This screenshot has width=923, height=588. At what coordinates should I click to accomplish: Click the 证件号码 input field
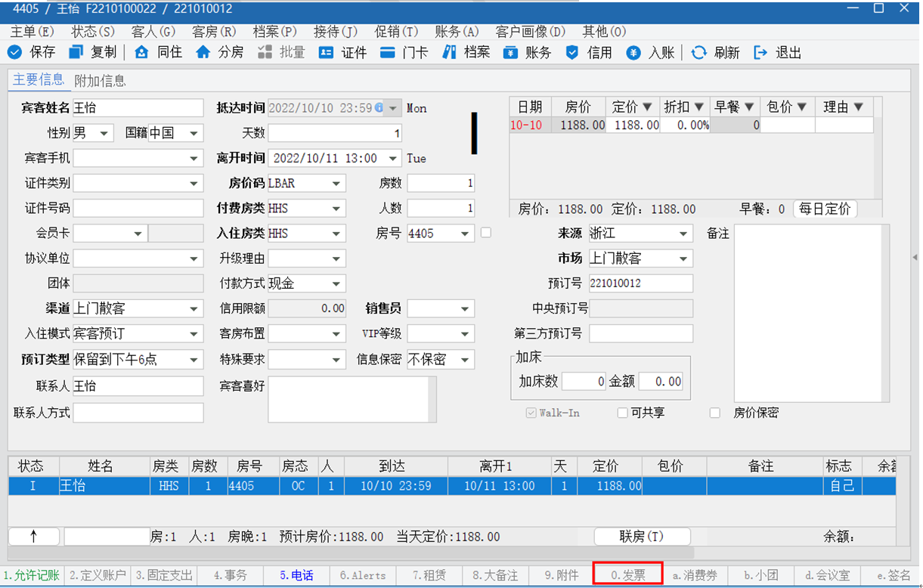coord(138,208)
